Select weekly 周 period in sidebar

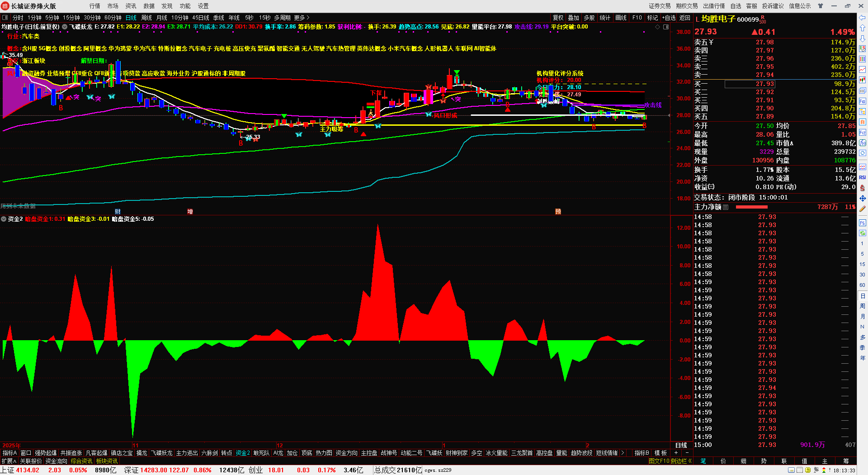(863, 306)
